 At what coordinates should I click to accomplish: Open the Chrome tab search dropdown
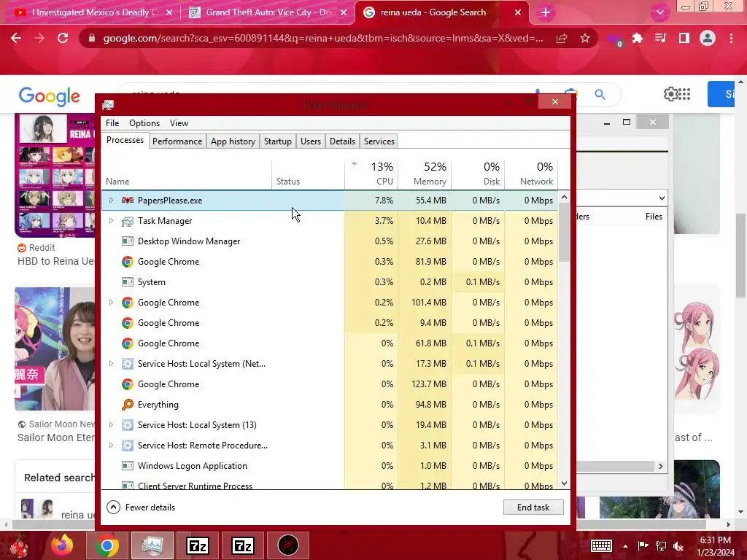(659, 12)
